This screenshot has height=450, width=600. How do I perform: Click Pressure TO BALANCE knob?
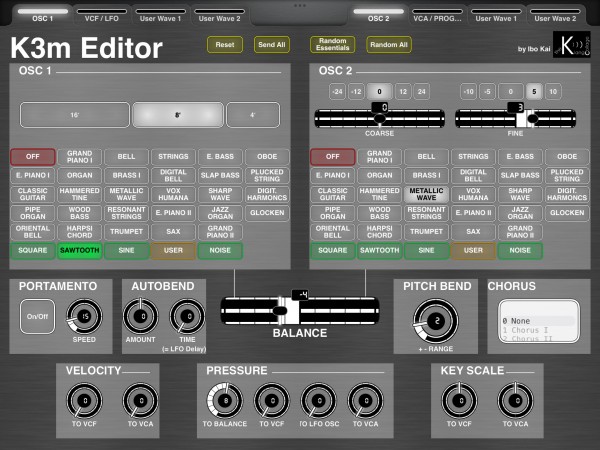point(225,401)
